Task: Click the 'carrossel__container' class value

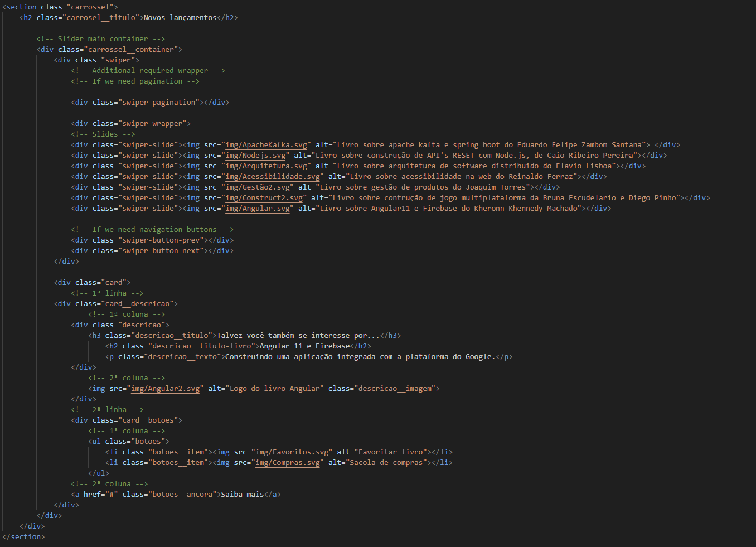Action: pos(133,50)
